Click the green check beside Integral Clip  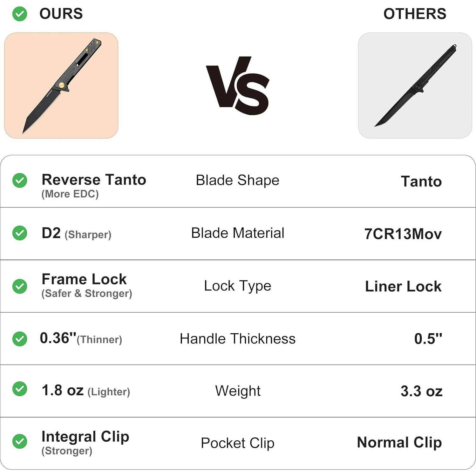click(x=20, y=441)
